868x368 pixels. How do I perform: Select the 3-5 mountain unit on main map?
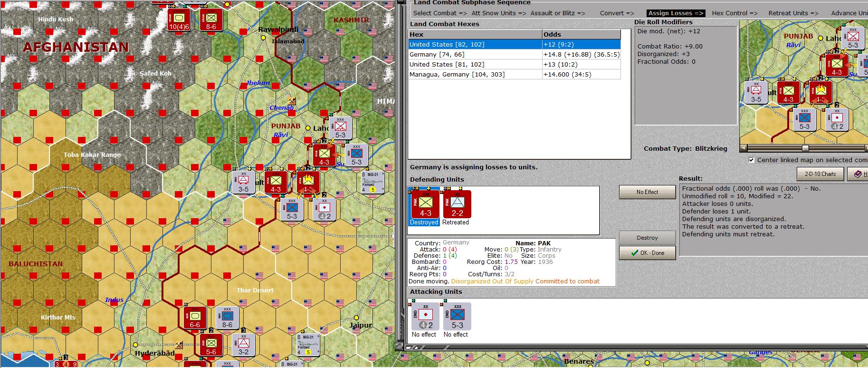(243, 182)
